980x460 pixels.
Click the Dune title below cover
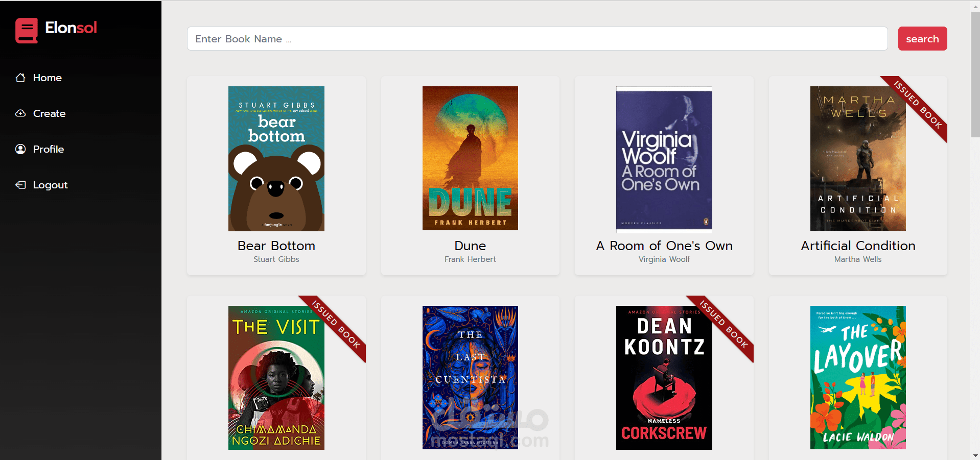470,246
